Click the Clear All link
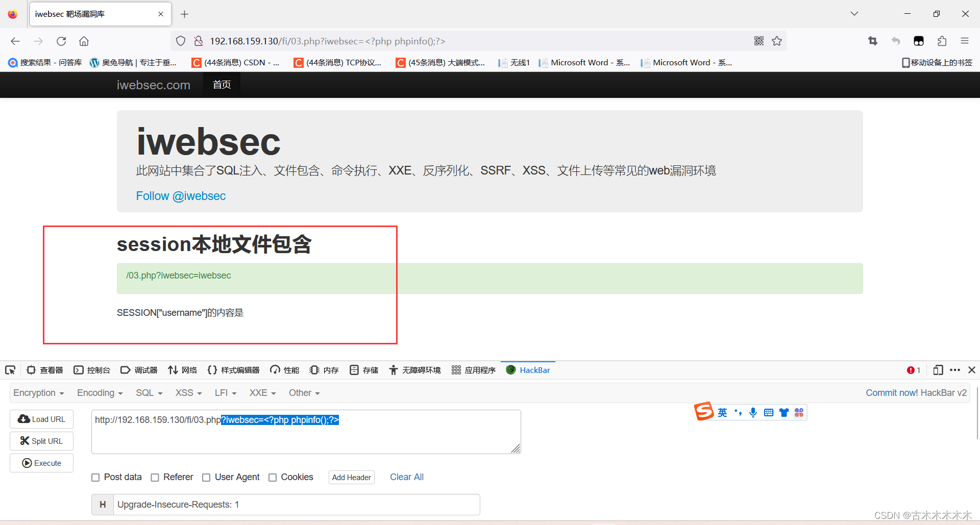This screenshot has width=980, height=525. tap(407, 477)
